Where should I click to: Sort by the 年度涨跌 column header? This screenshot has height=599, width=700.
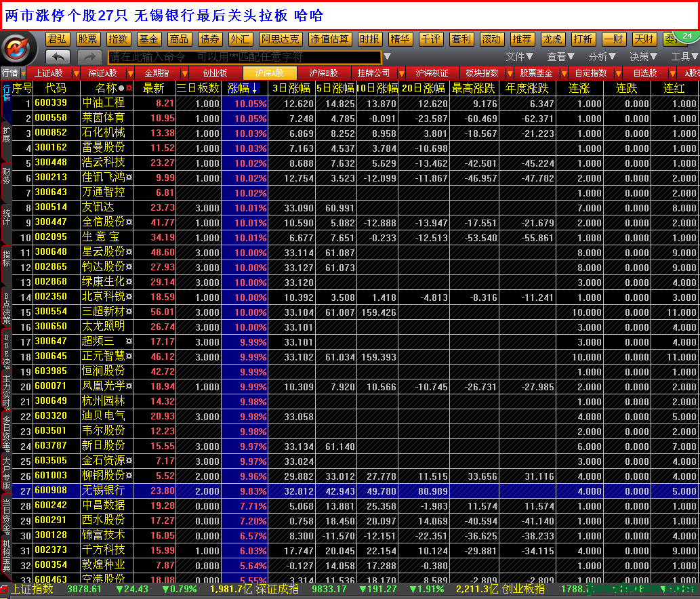527,88
